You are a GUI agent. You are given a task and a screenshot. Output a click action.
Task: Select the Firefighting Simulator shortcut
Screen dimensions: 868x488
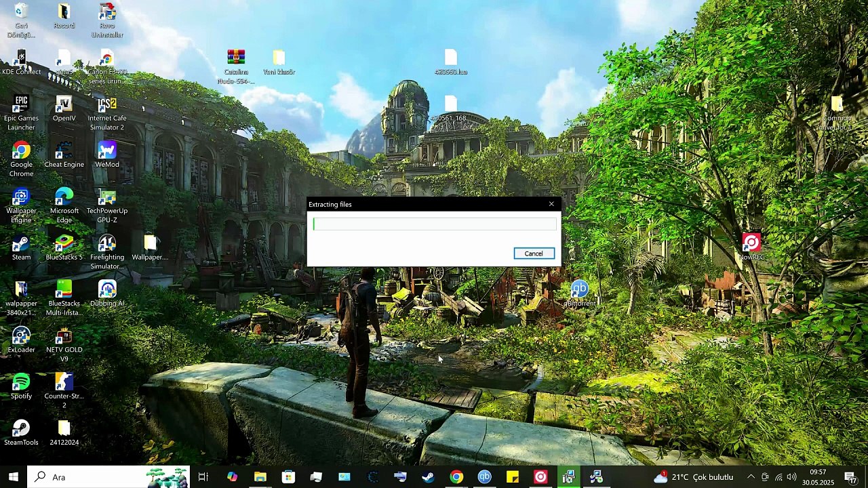click(107, 252)
